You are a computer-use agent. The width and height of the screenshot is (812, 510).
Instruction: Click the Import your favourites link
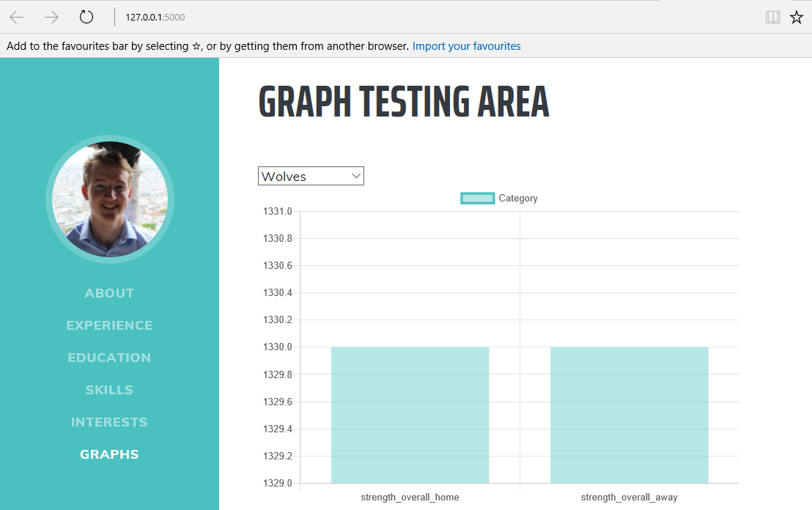coord(466,46)
